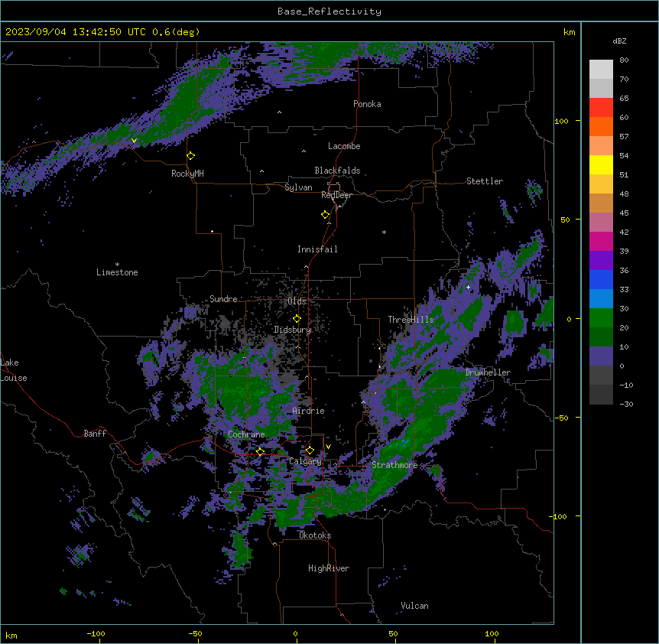This screenshot has height=644, width=659.
Task: Click the asterisk marker above Limestone label
Action: pos(117,265)
